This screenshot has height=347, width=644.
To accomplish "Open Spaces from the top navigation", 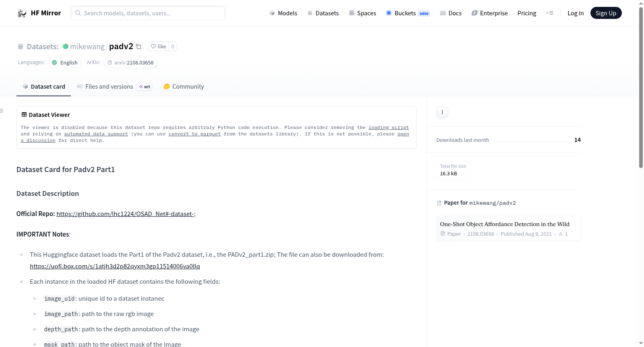I will pyautogui.click(x=363, y=13).
